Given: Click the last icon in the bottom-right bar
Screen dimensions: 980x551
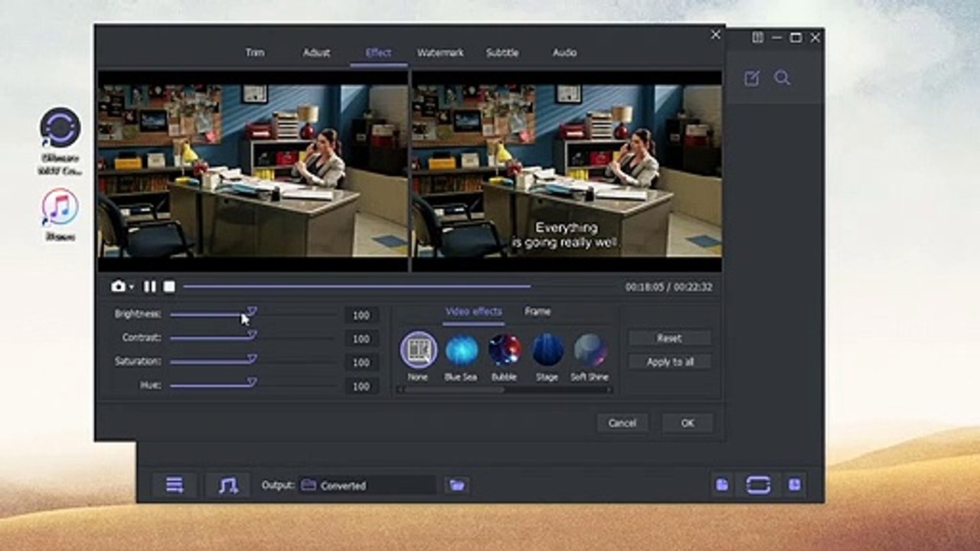Looking at the screenshot, I should [x=795, y=485].
